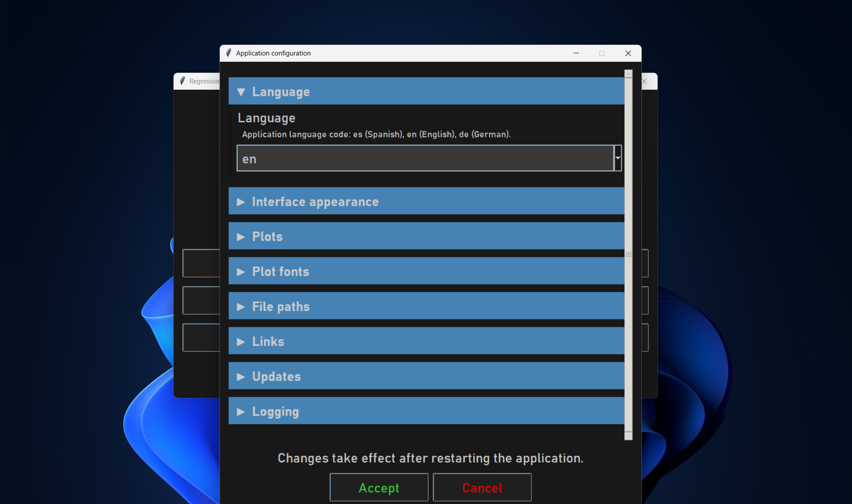Click the 'Language' field label under the header
This screenshot has height=504, width=852.
[x=266, y=118]
